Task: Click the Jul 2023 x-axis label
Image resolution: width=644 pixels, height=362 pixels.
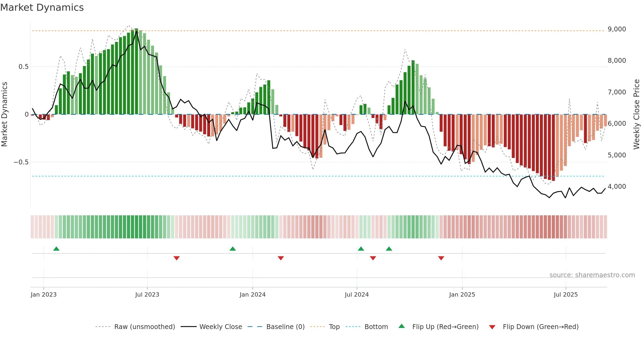Action: (x=147, y=294)
